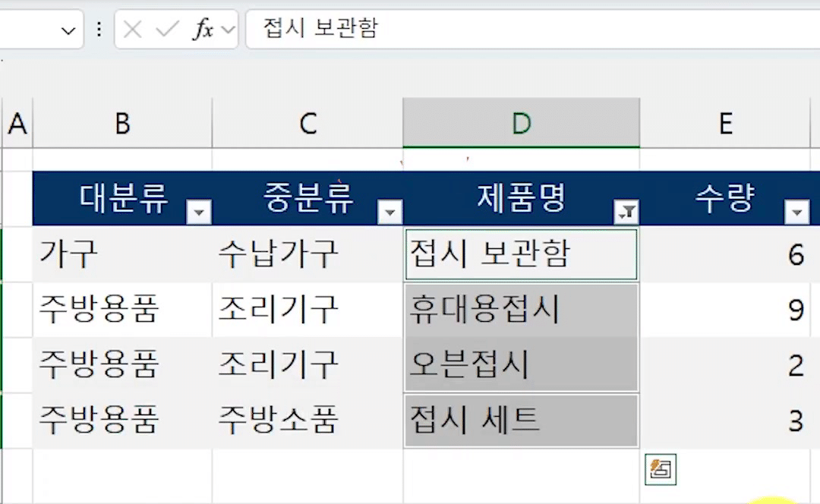Image resolution: width=820 pixels, height=504 pixels.
Task: Select 주방용품 in the 접시 세트 row
Action: tap(122, 420)
